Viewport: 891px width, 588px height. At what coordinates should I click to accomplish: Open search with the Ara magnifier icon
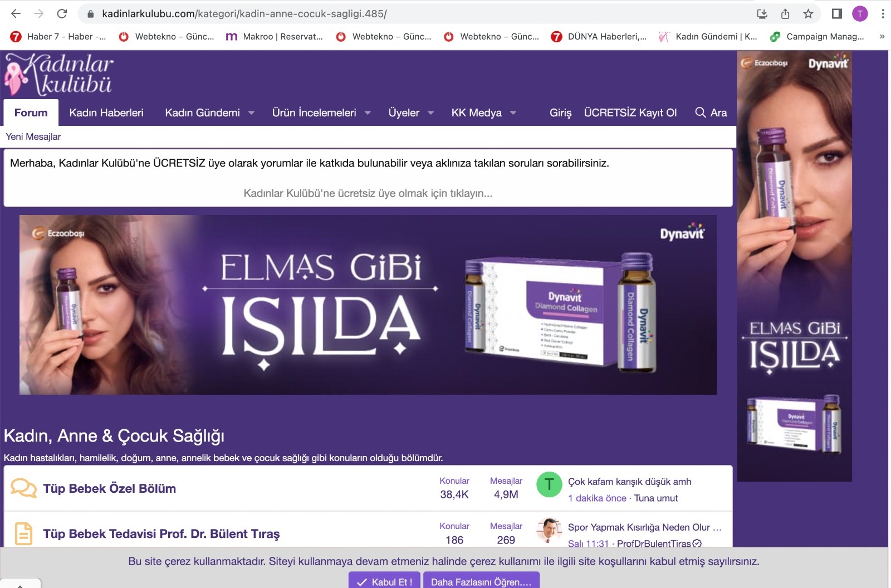[x=700, y=112]
